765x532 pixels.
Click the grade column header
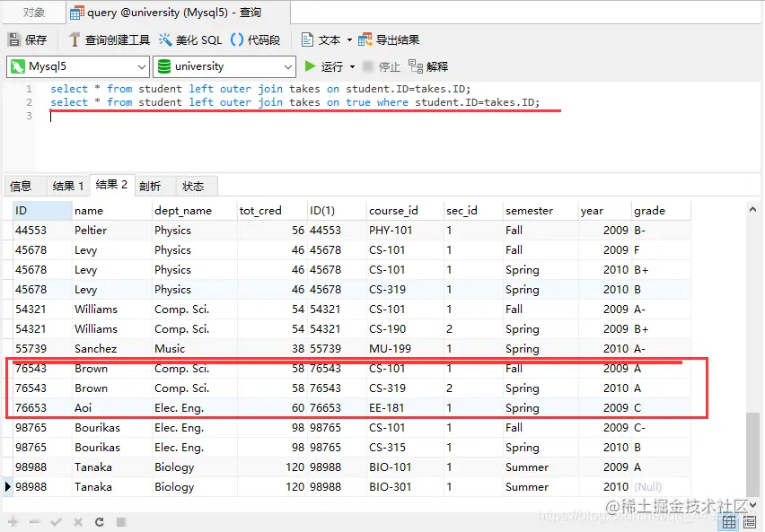coord(661,211)
